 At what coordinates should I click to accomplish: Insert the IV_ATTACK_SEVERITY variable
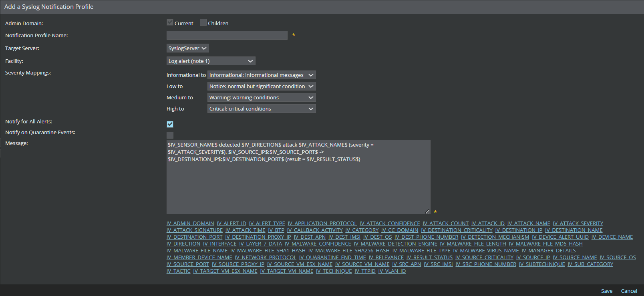(578, 224)
